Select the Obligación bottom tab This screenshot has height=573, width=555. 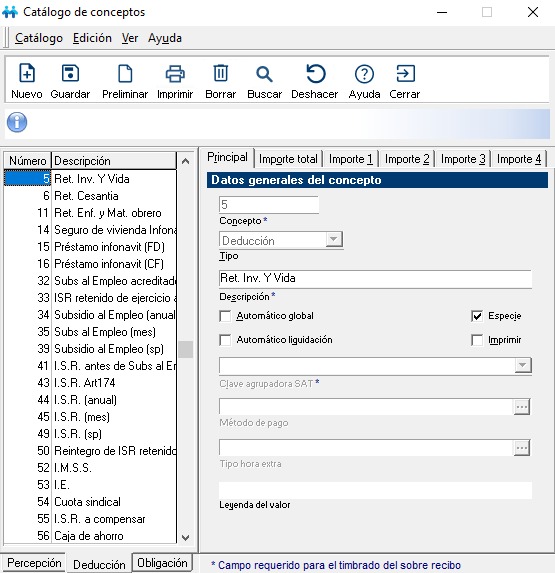[x=162, y=563]
